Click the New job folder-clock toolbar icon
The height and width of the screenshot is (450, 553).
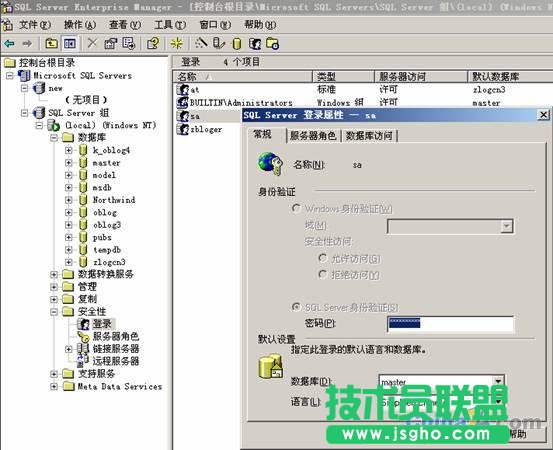(x=273, y=43)
